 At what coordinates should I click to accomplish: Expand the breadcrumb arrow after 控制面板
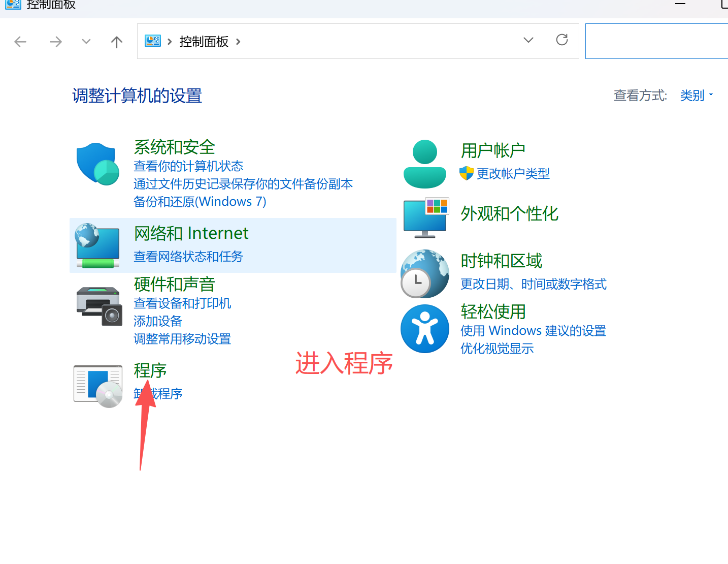pos(238,42)
